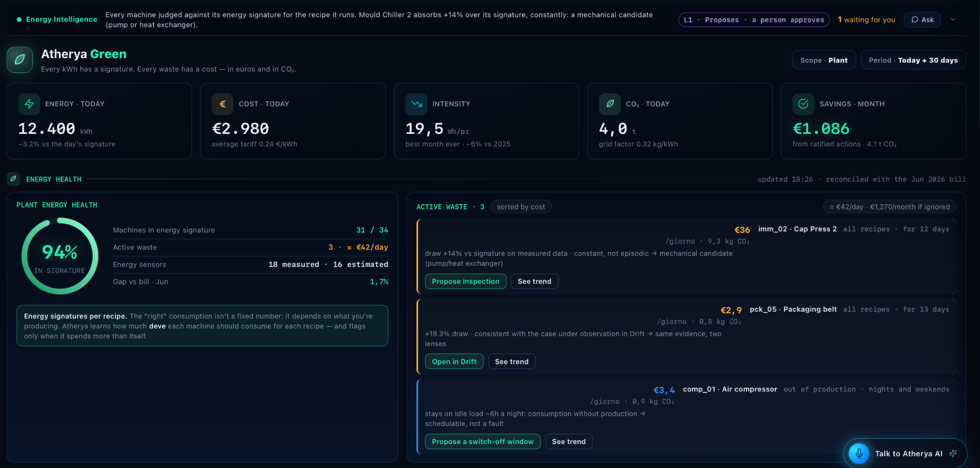This screenshot has width=980, height=468.
Task: Click the Energy Intelligence header label
Action: [x=61, y=20]
